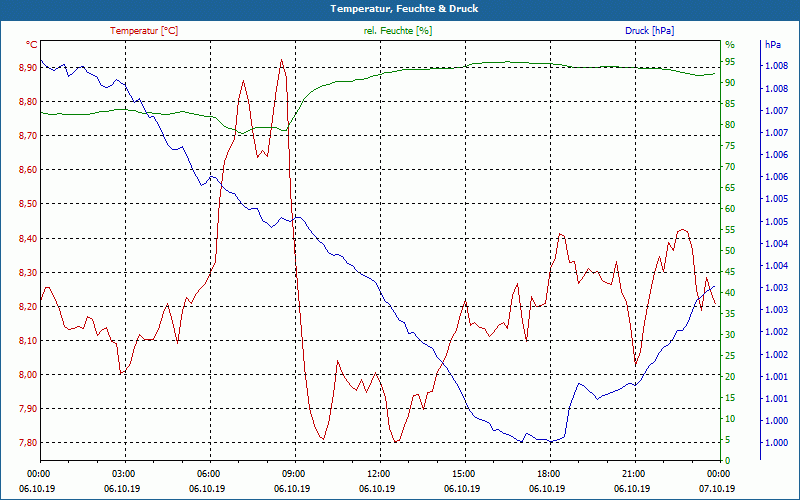
Task: Click the 90 tick on humidity axis
Action: (730, 83)
